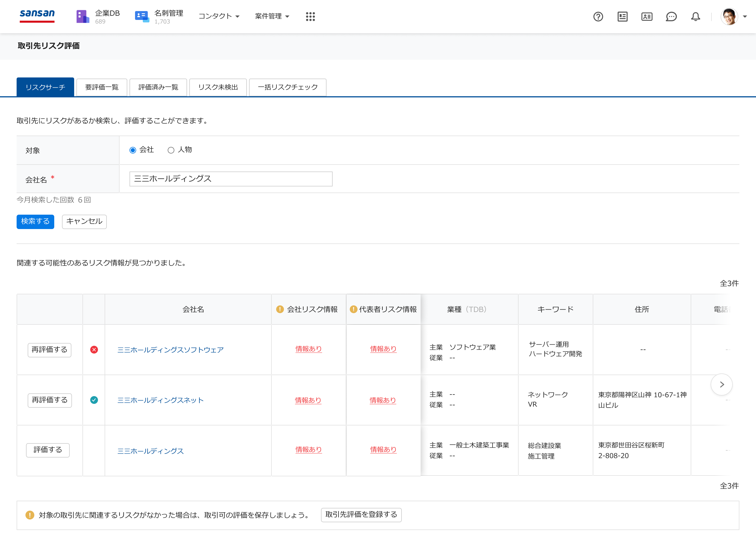Open the 三三ホールディングスネット company link
Screen dimensions: 756x556
(160, 400)
